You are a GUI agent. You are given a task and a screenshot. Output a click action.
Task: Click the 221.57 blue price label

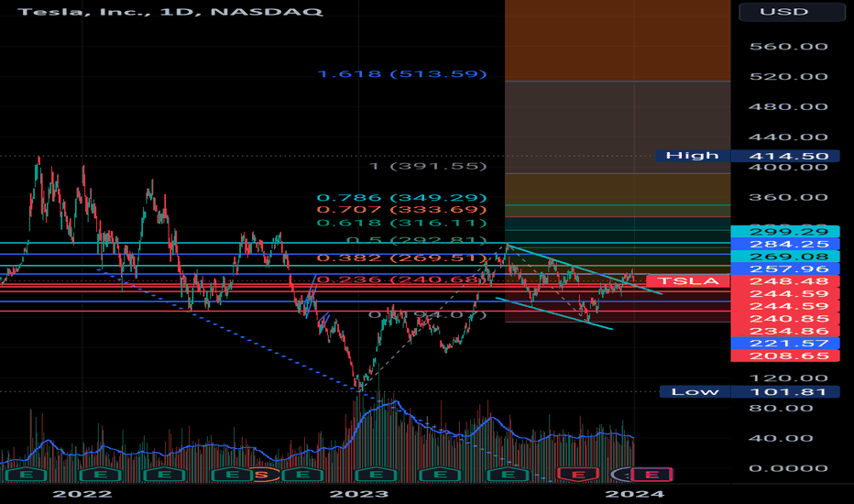point(785,344)
